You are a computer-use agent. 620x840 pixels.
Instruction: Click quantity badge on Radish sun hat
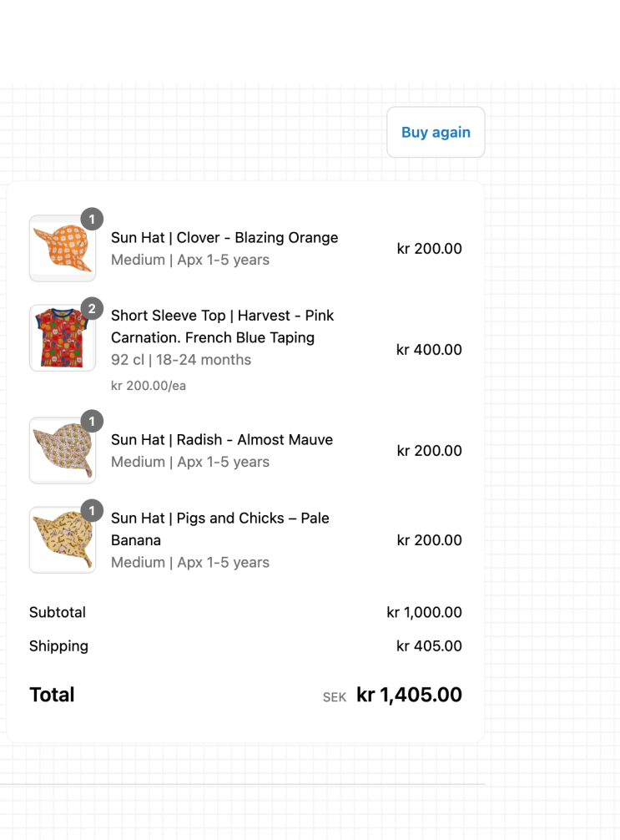(92, 422)
